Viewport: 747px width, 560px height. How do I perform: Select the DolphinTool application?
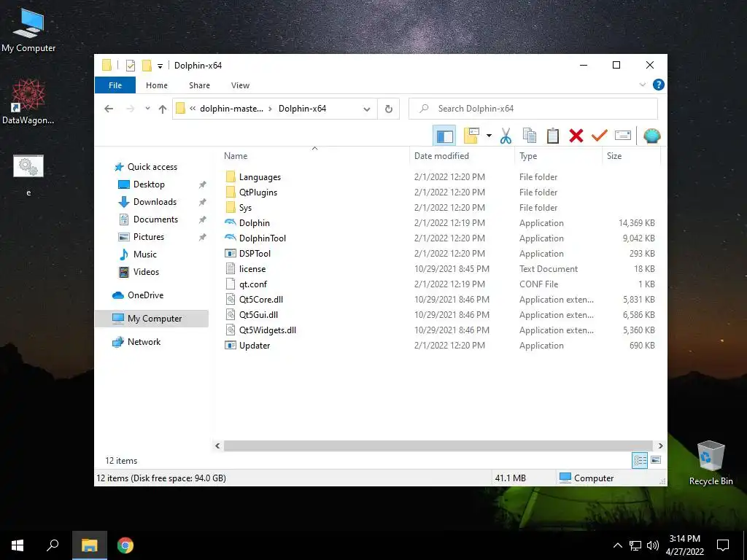pos(262,238)
